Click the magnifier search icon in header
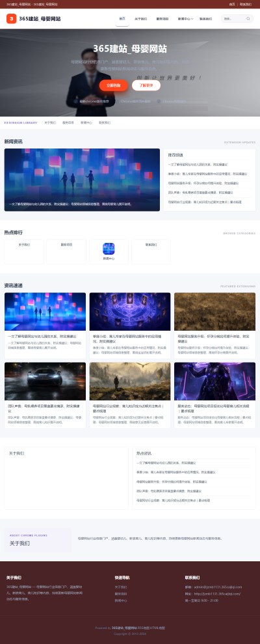Viewport: 260px width, 644px height. coord(248,19)
